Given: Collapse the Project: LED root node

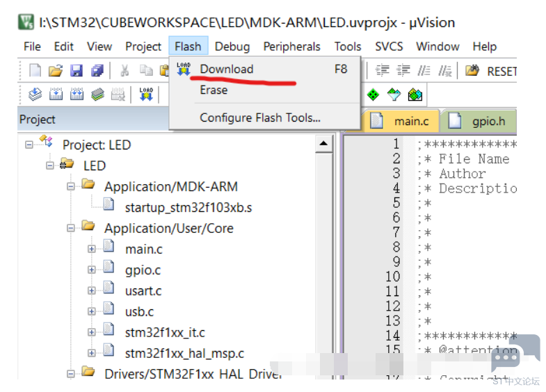Looking at the screenshot, I should pos(29,145).
